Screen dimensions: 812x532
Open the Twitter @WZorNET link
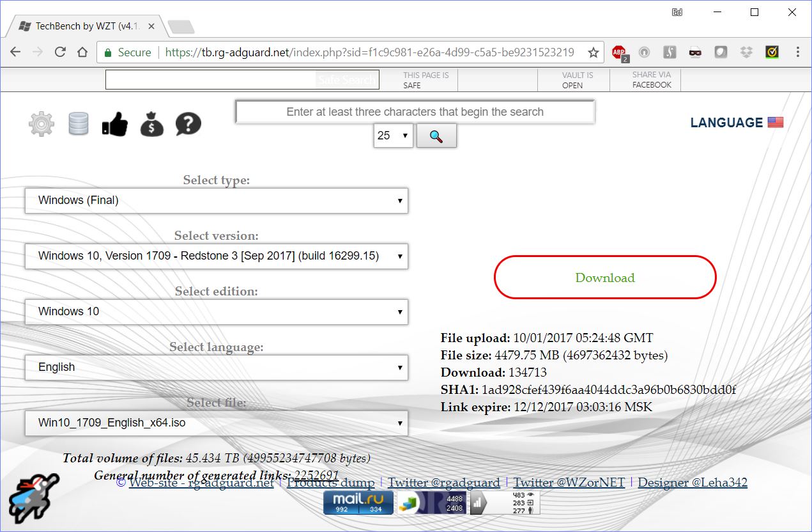(569, 482)
